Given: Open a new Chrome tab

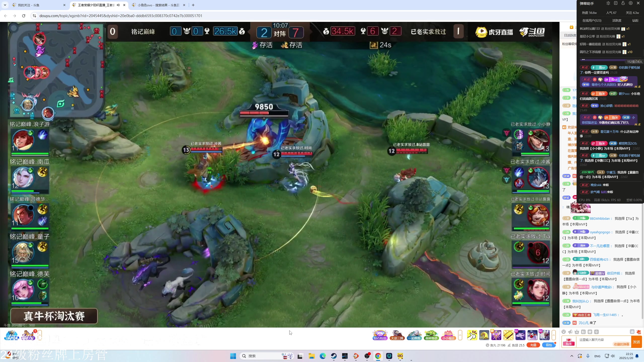Looking at the screenshot, I should click(193, 5).
